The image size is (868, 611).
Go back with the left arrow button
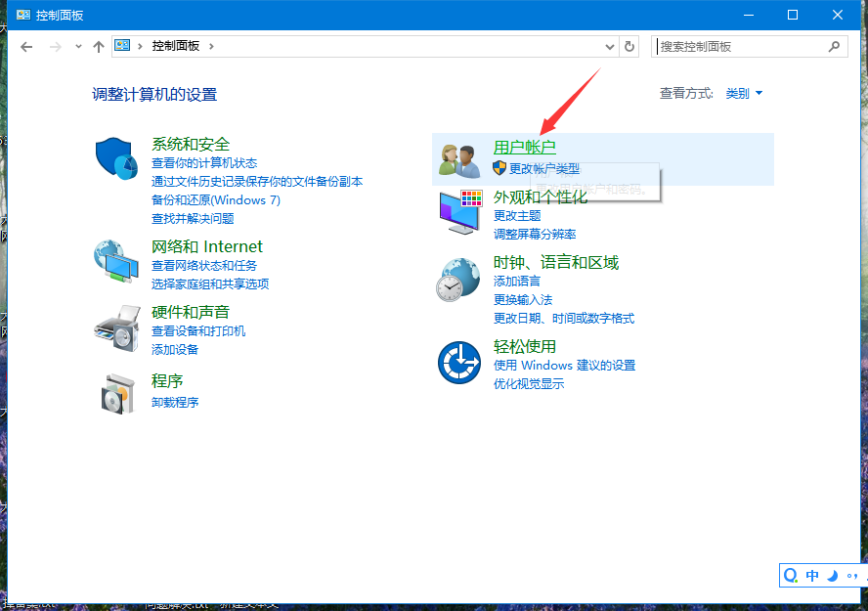coord(26,47)
